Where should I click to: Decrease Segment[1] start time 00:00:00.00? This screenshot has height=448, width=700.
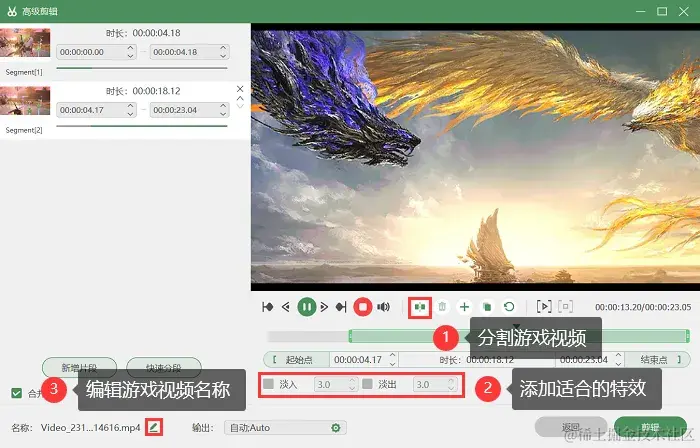coord(130,56)
